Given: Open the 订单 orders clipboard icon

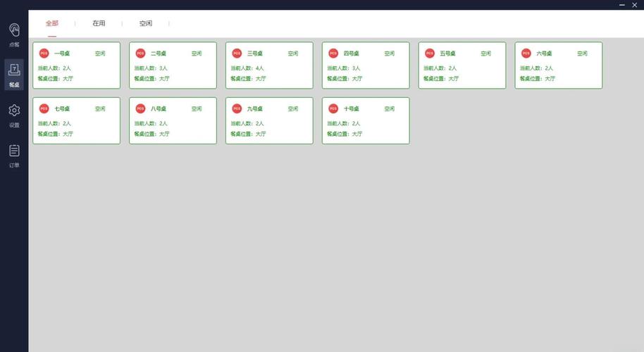Looking at the screenshot, I should click(14, 154).
